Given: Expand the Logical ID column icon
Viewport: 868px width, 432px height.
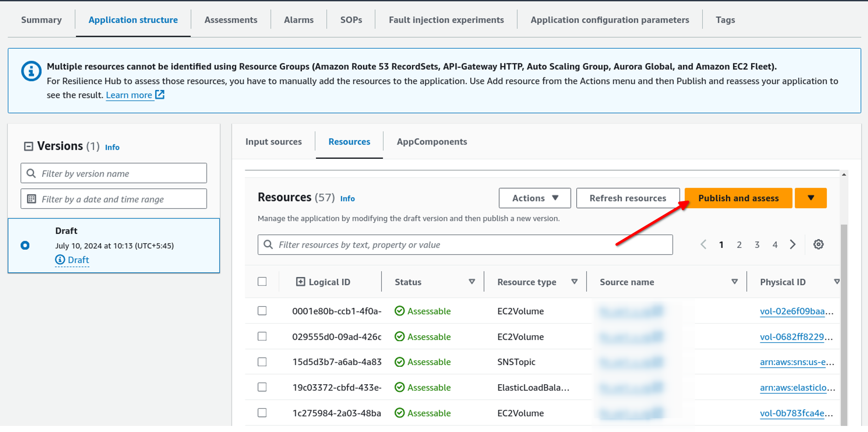Looking at the screenshot, I should click(300, 282).
